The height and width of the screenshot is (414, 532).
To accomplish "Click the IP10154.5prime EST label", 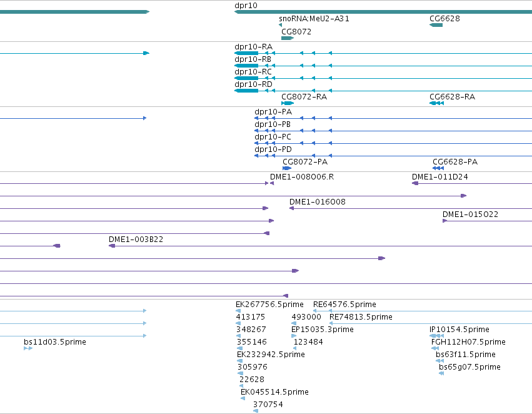I will click(x=459, y=330).
